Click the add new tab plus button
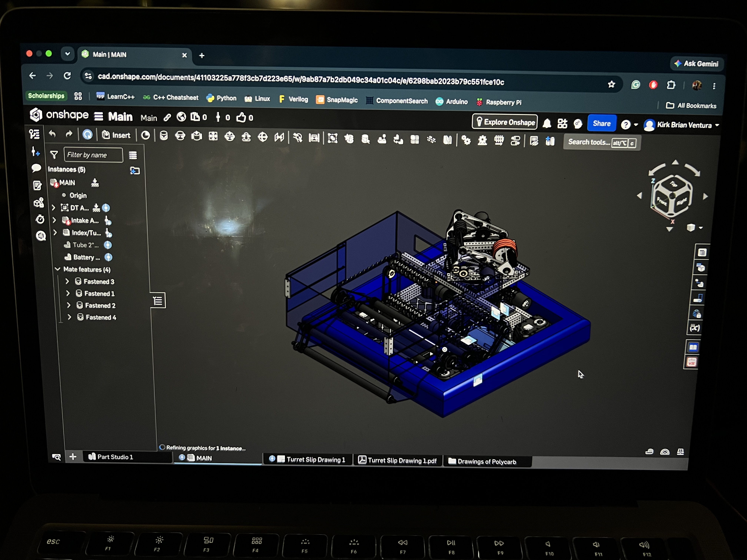The height and width of the screenshot is (560, 747). pyautogui.click(x=73, y=457)
